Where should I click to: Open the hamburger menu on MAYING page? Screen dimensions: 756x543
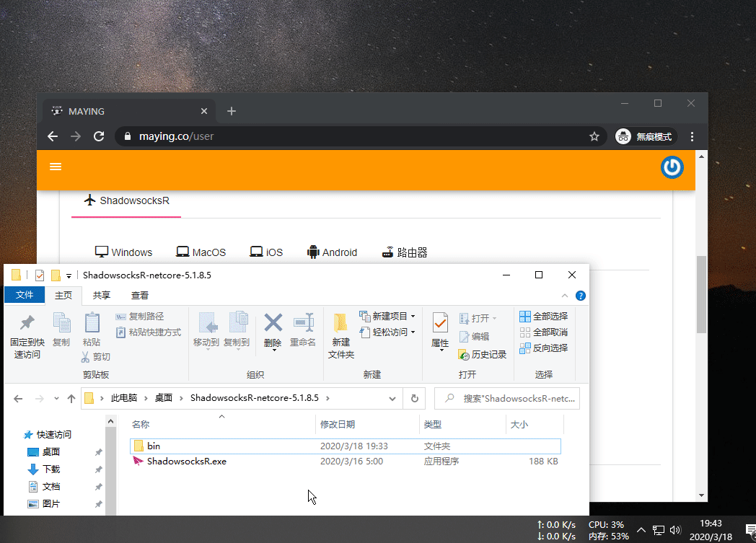click(56, 167)
